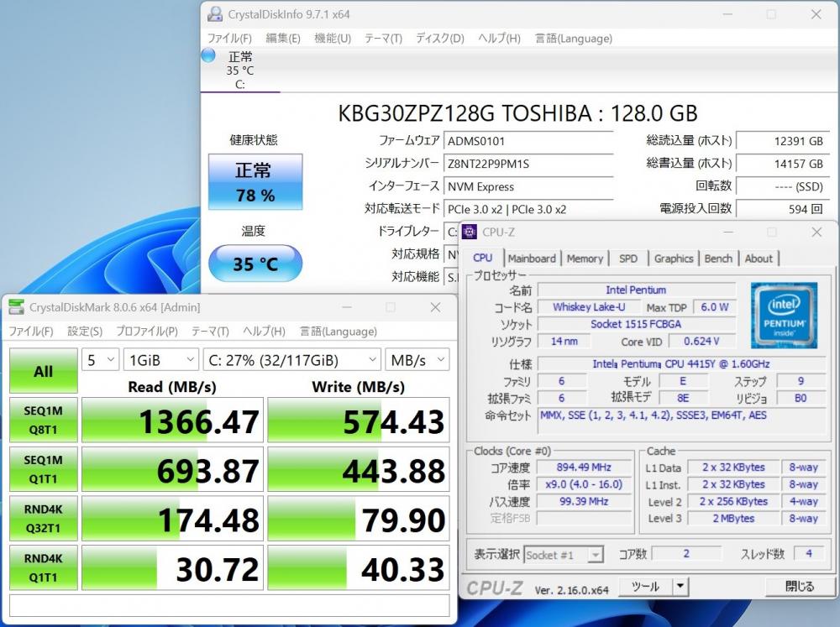Open 設定(S) menu in CrystalDiskMark
Screen dimensions: 840x627
[85, 332]
